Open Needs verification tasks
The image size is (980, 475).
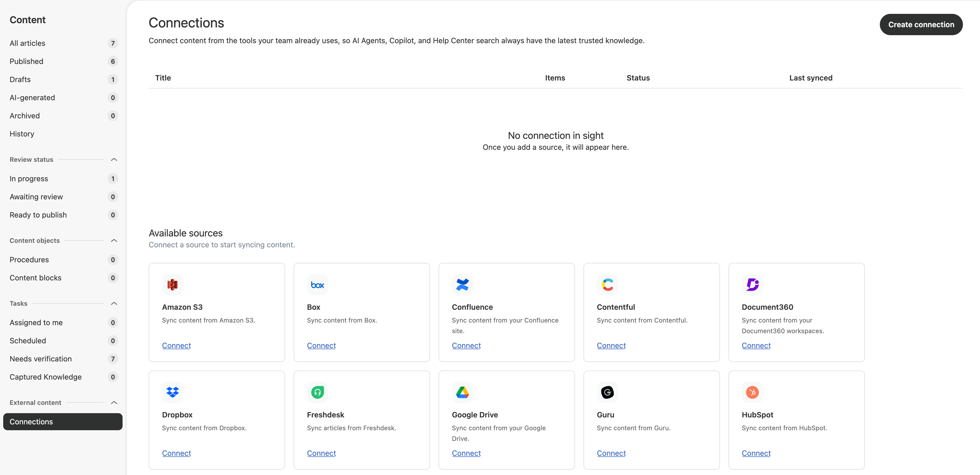click(63, 359)
